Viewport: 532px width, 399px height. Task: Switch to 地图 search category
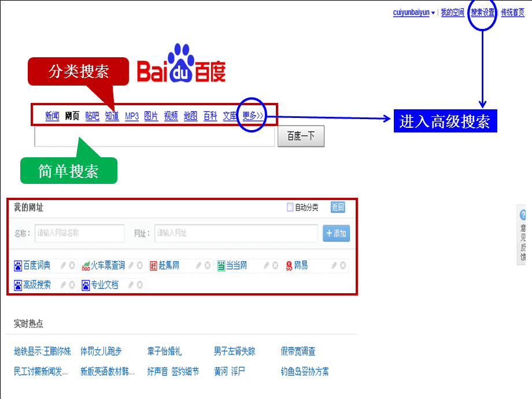click(190, 116)
